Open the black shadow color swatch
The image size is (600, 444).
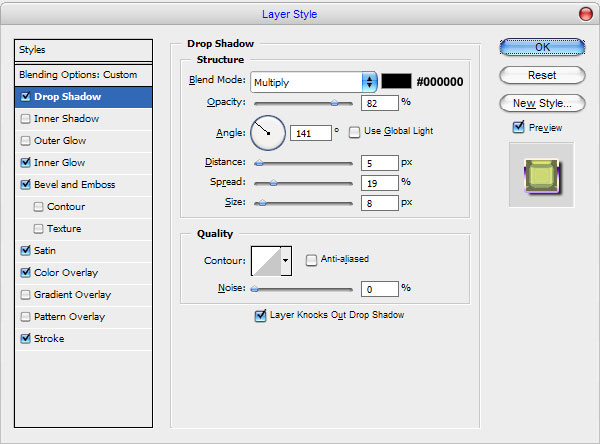pyautogui.click(x=396, y=81)
